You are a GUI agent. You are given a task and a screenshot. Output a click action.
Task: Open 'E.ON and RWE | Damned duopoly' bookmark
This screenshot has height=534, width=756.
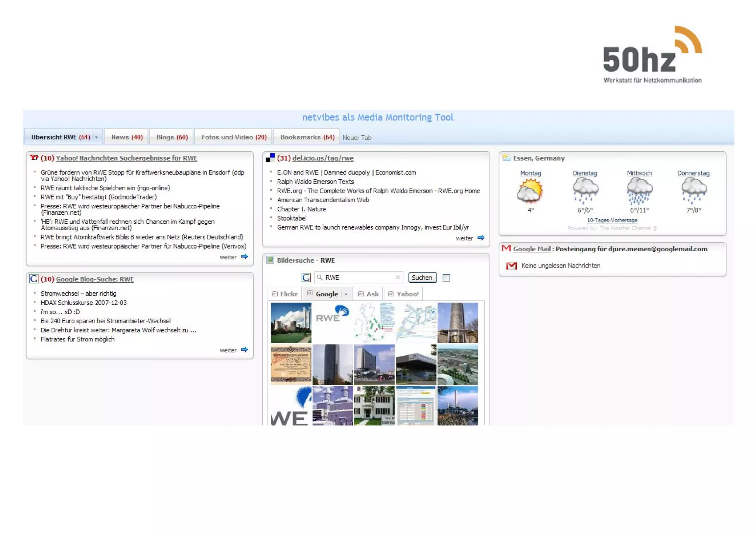coord(347,172)
